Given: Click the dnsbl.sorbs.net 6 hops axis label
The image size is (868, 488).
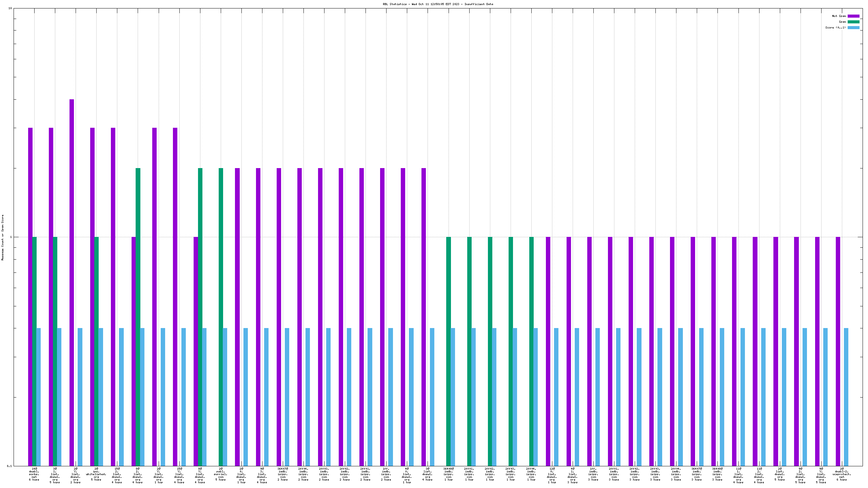Looking at the screenshot, I should pos(34,474).
